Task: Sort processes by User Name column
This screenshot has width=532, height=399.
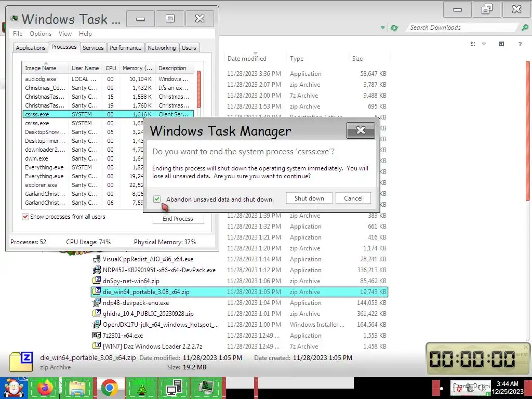Action: [85, 68]
